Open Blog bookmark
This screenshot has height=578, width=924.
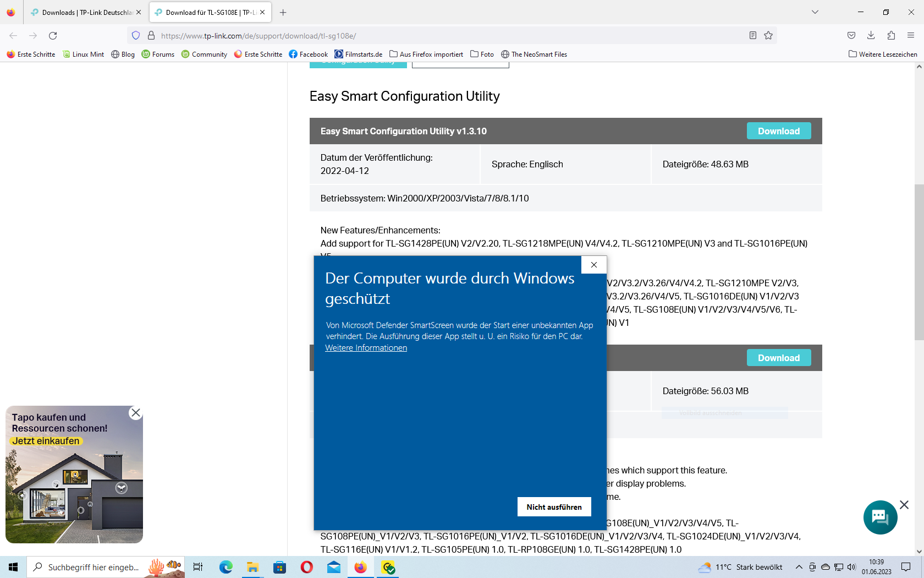pos(123,54)
